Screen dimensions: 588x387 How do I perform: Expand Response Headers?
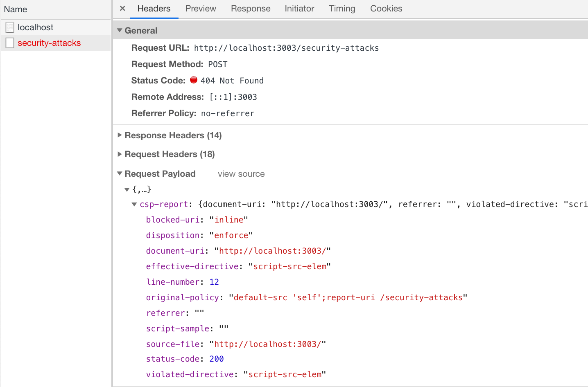(119, 135)
